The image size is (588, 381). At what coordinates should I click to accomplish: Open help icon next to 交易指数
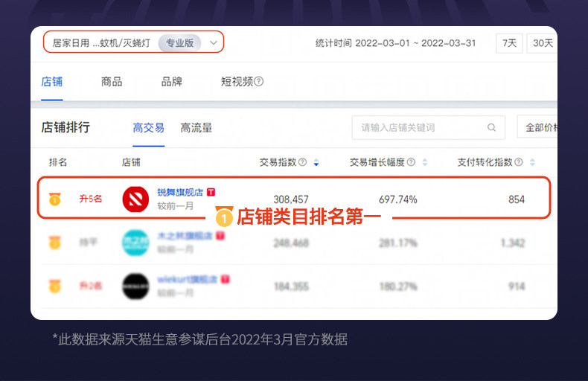pos(302,162)
